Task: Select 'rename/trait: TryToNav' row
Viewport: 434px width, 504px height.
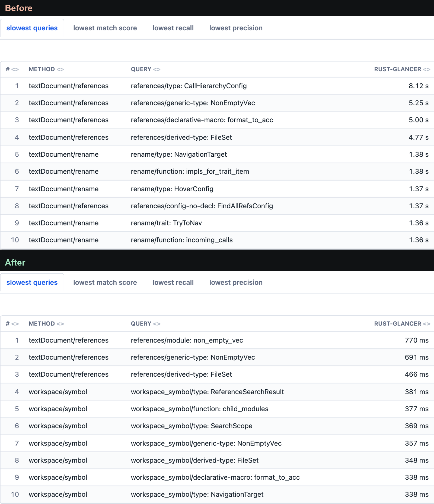Action: tap(217, 223)
